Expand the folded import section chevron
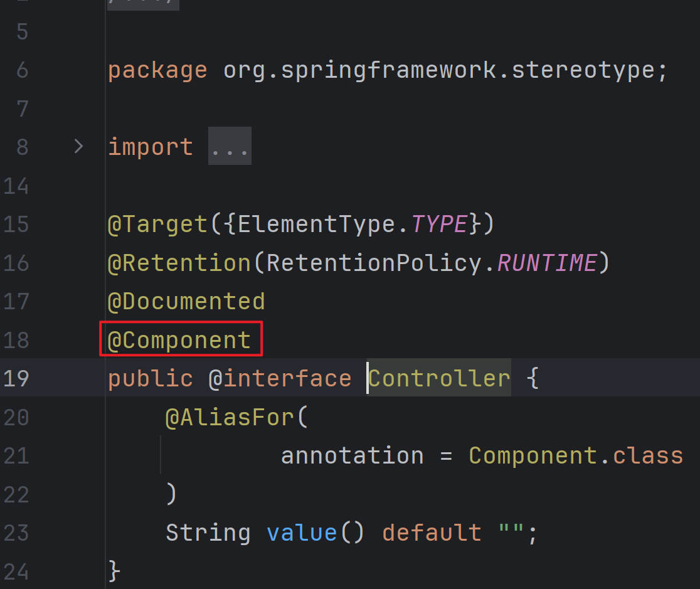Screen dimensions: 700x589 (78, 147)
